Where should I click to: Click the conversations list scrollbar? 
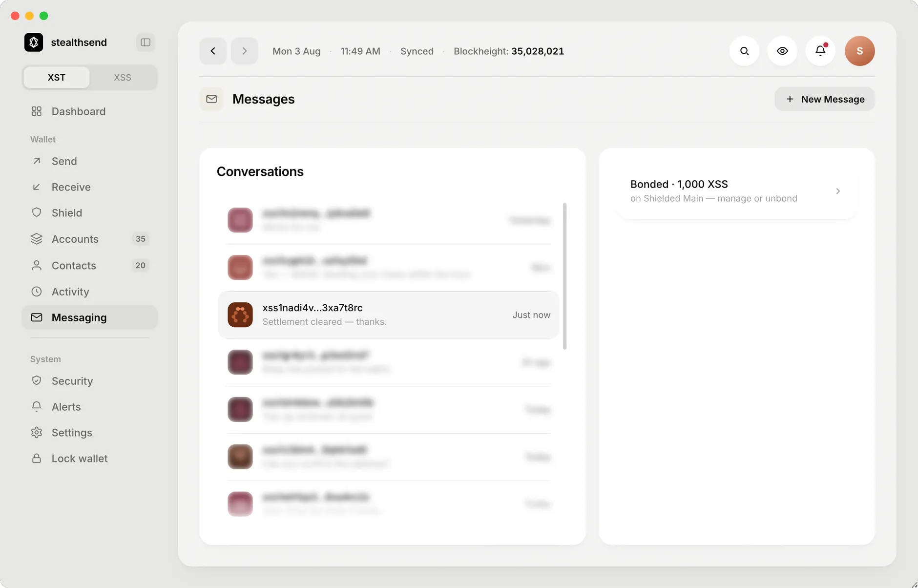(x=565, y=276)
